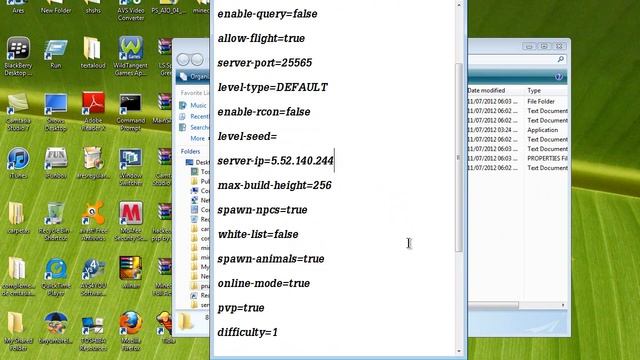
Task: Open the textaloud folder icon
Action: pos(93,53)
